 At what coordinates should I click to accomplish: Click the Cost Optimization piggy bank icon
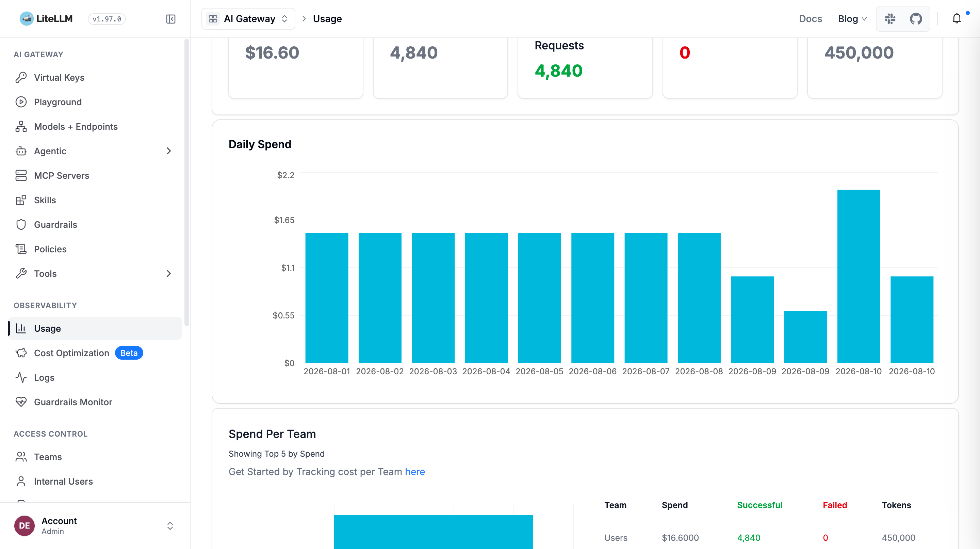[x=21, y=353]
